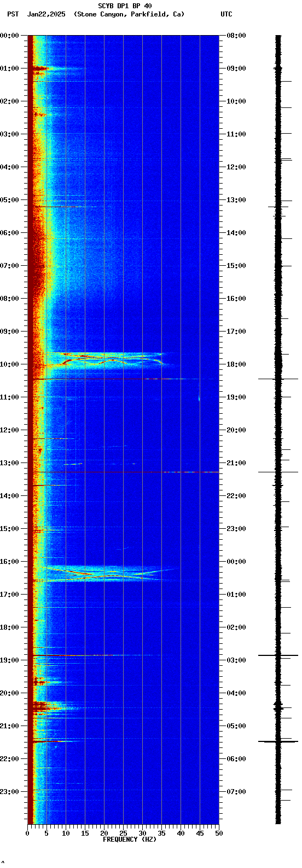The width and height of the screenshot is (302, 868).
Task: Click the PST time label '05:00'
Action: coord(9,200)
